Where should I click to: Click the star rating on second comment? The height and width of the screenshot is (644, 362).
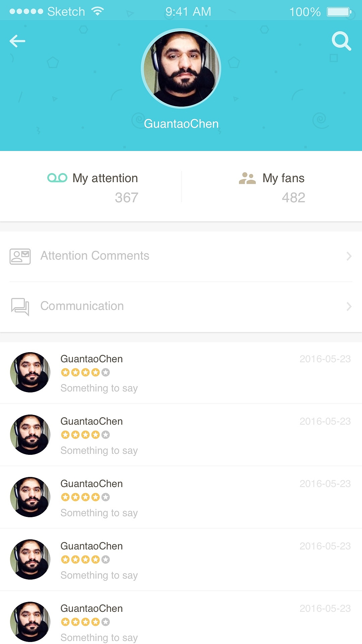85,435
